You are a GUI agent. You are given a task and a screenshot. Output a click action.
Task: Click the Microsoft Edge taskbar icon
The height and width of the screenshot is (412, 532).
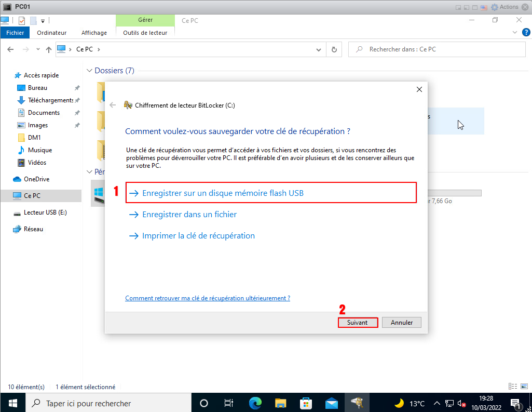(x=255, y=403)
